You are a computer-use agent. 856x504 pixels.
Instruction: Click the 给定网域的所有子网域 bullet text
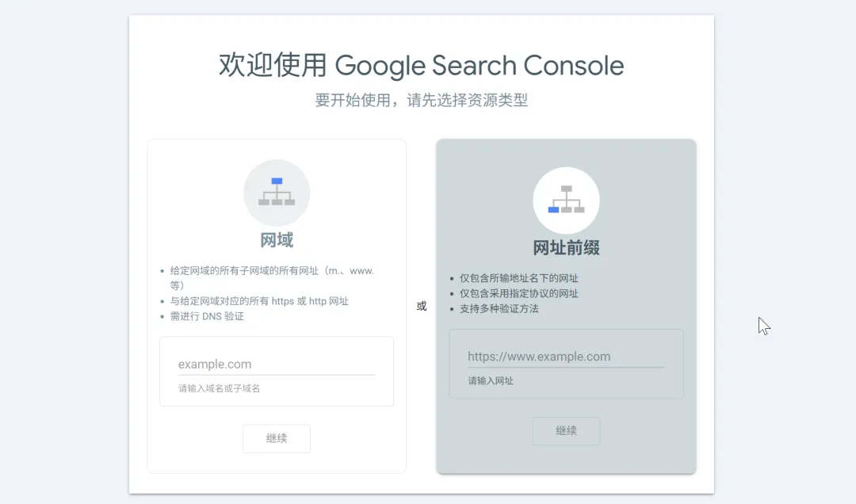[x=271, y=271]
